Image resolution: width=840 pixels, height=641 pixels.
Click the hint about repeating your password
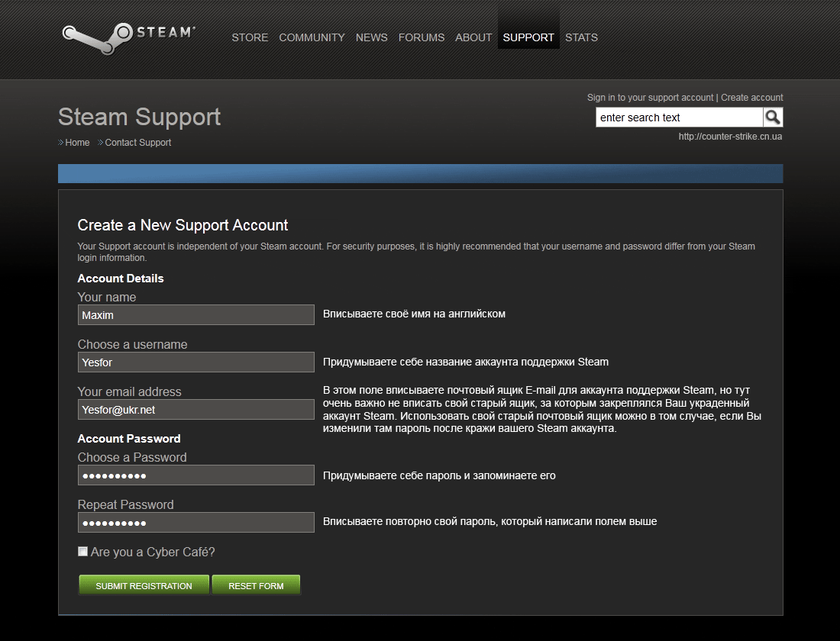click(x=489, y=522)
